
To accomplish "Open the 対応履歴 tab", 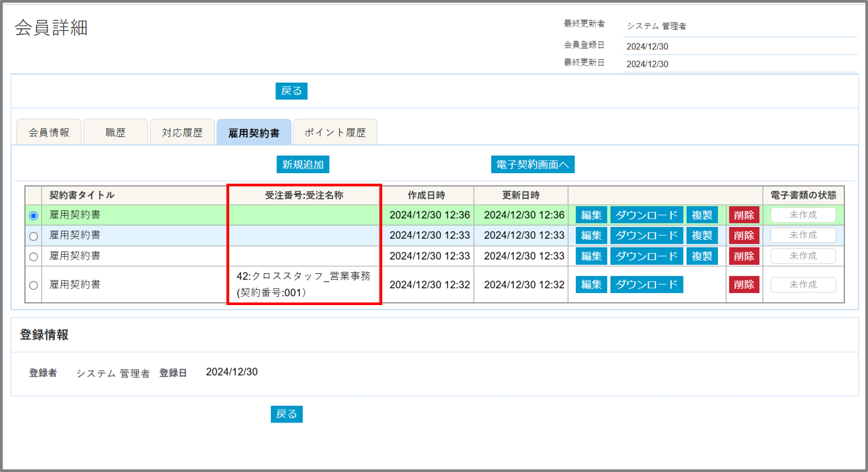I will tap(182, 132).
